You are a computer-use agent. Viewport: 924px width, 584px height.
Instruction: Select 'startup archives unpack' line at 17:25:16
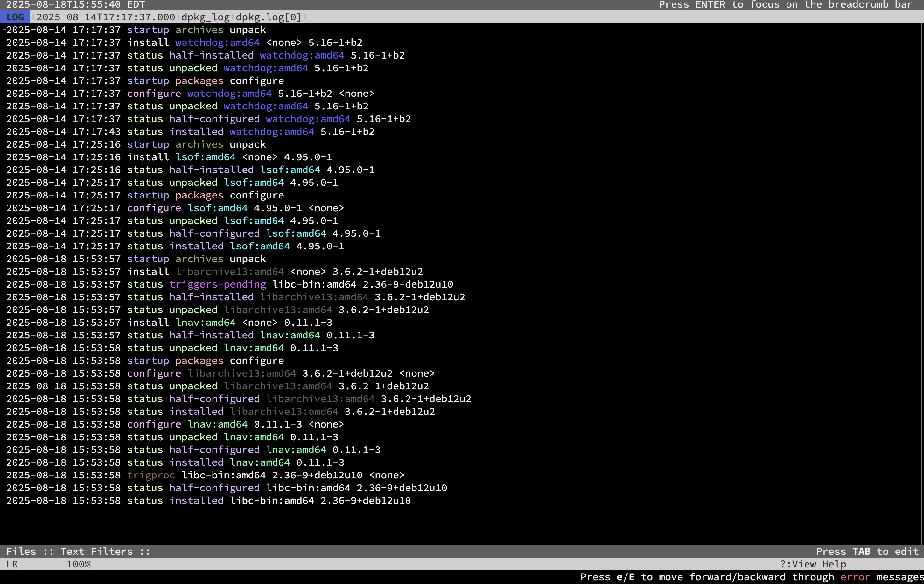click(x=136, y=144)
